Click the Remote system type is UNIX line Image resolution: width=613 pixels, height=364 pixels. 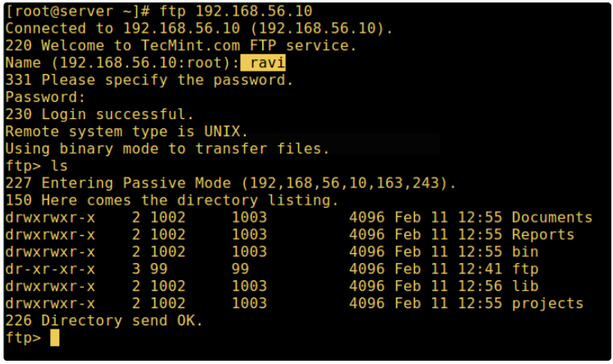click(x=126, y=131)
